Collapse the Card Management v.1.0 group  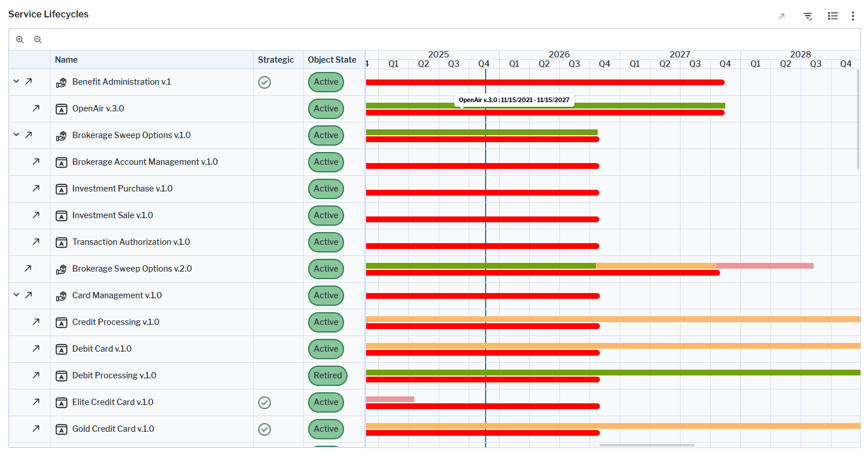pos(16,295)
